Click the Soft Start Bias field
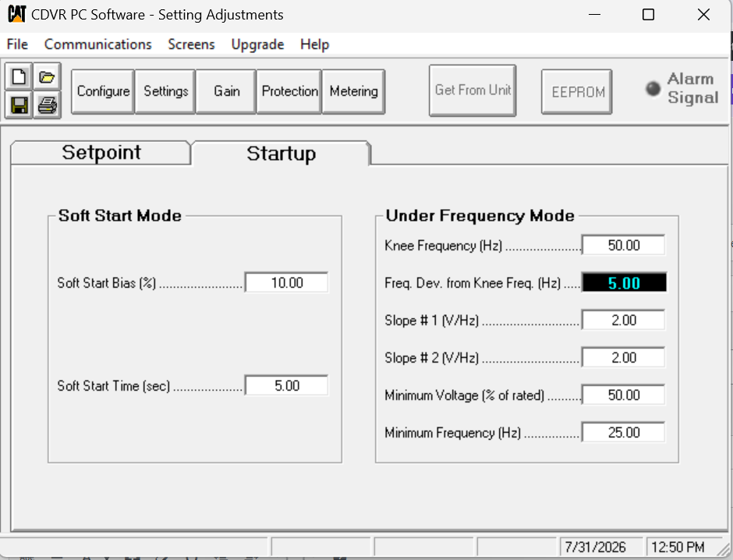 pos(286,283)
